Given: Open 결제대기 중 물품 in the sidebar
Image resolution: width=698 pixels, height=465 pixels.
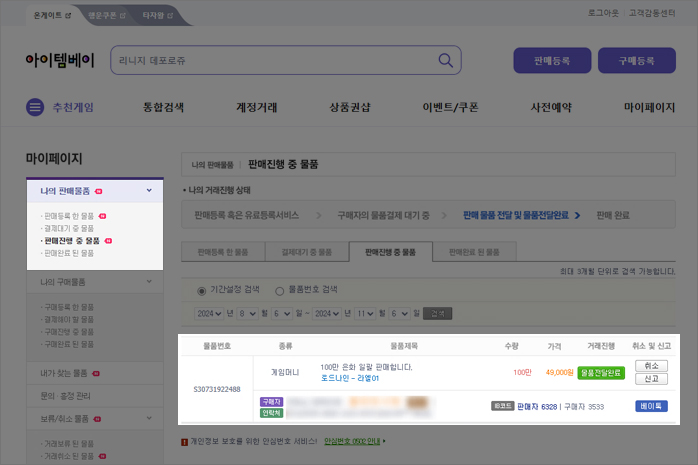Looking at the screenshot, I should [69, 228].
